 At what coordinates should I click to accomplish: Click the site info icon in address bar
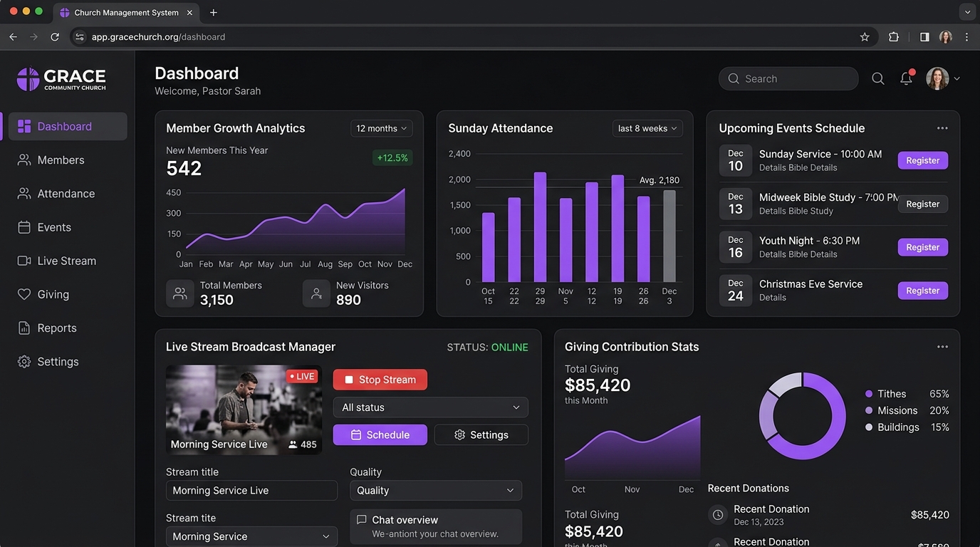pos(80,37)
